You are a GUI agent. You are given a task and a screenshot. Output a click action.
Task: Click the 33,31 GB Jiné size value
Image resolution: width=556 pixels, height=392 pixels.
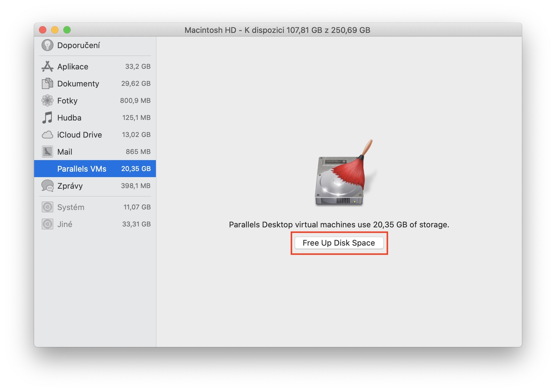pyautogui.click(x=136, y=224)
